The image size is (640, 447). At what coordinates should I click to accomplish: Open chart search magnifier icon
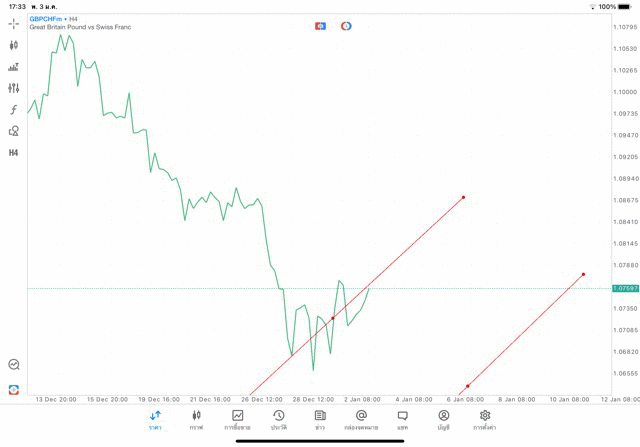pyautogui.click(x=14, y=365)
